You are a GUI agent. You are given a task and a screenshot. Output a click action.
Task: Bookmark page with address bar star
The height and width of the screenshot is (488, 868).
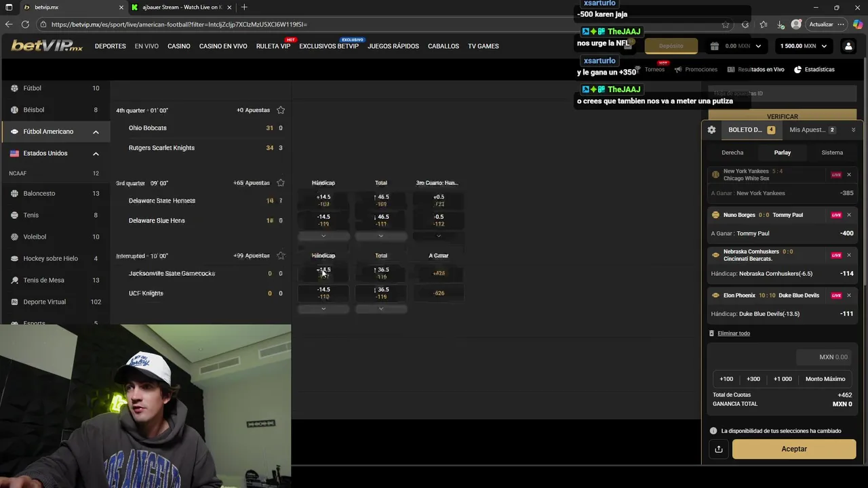[x=726, y=24]
